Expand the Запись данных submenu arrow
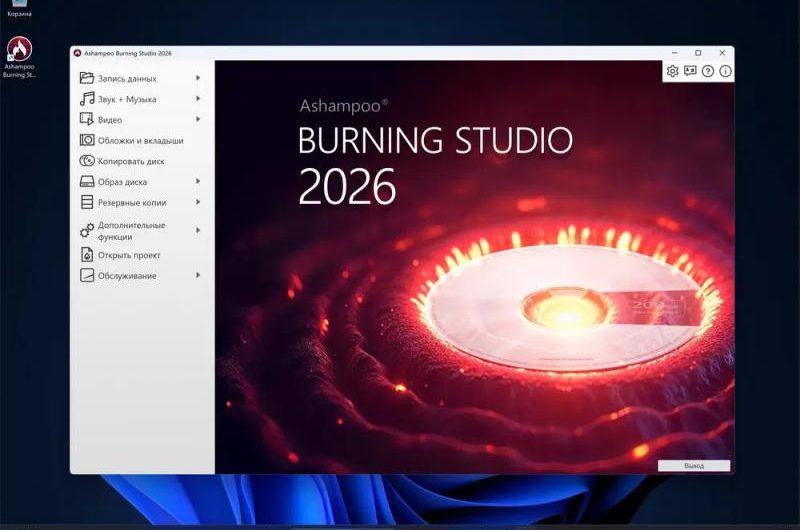This screenshot has height=530, width=800. 198,78
